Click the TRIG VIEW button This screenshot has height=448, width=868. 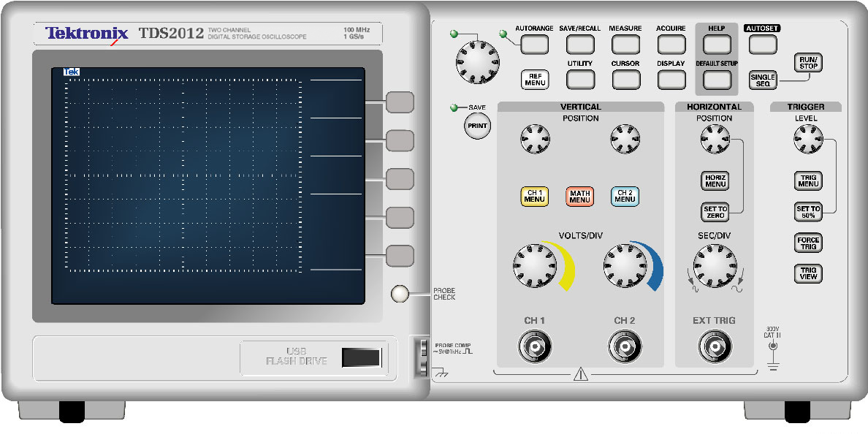808,273
